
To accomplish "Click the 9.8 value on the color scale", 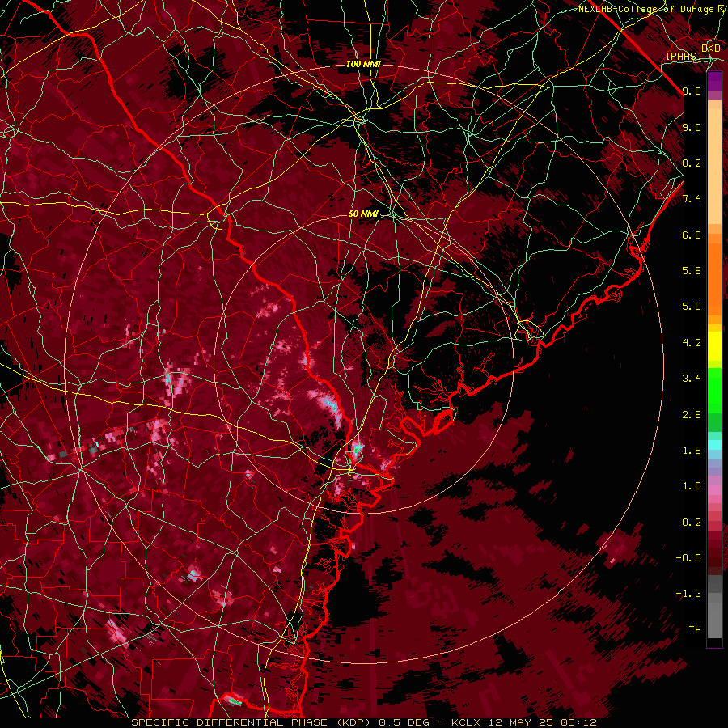I will click(692, 91).
